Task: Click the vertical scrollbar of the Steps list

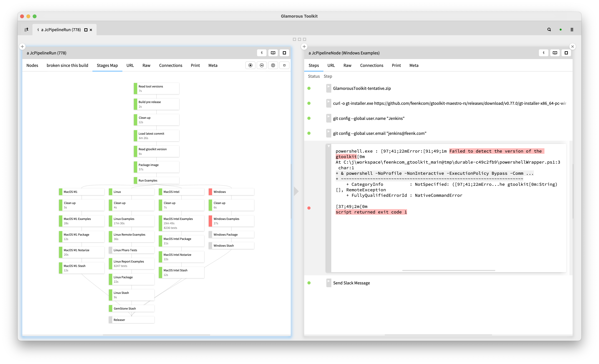Action: click(x=573, y=191)
